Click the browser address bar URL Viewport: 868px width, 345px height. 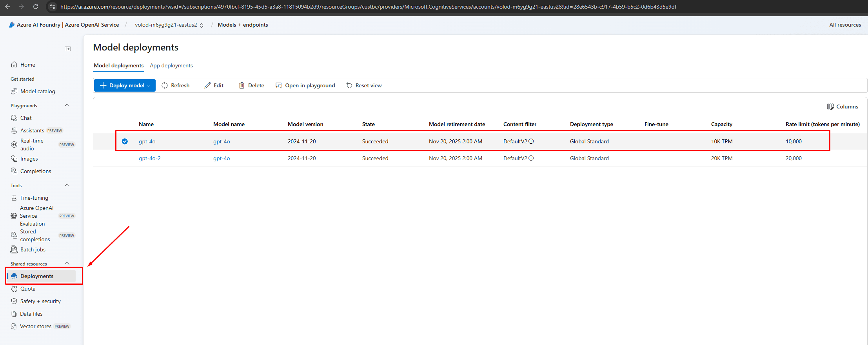369,7
